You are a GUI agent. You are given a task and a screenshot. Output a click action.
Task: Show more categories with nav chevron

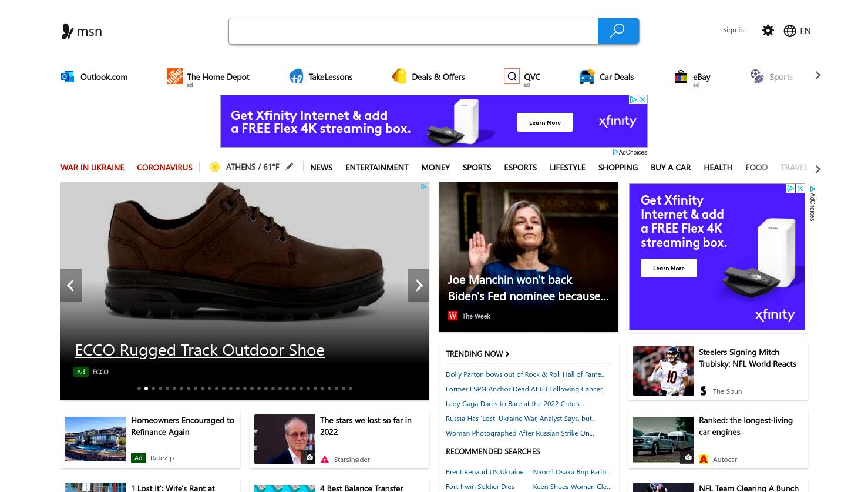click(x=817, y=169)
